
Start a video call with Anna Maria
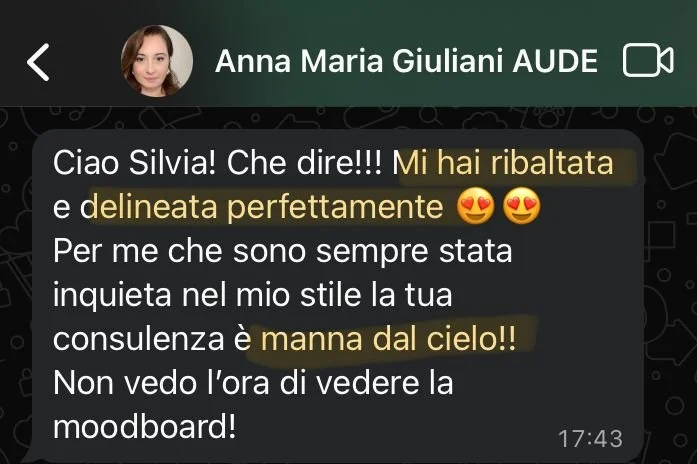pos(648,60)
